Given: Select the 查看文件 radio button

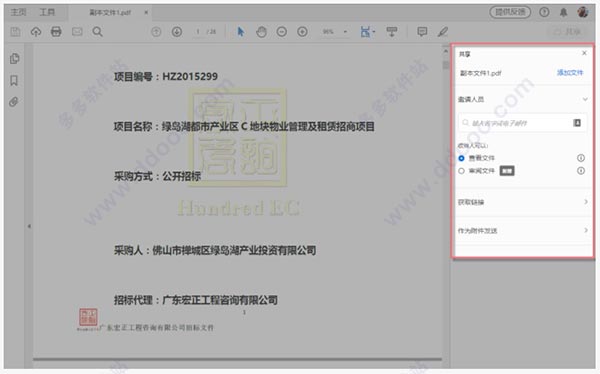Looking at the screenshot, I should (x=461, y=158).
